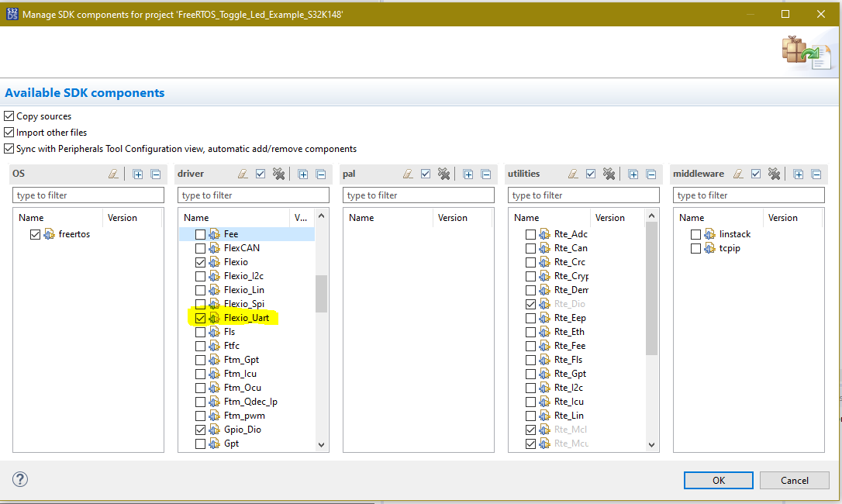
Task: Click Cancel to discard changes
Action: [794, 479]
